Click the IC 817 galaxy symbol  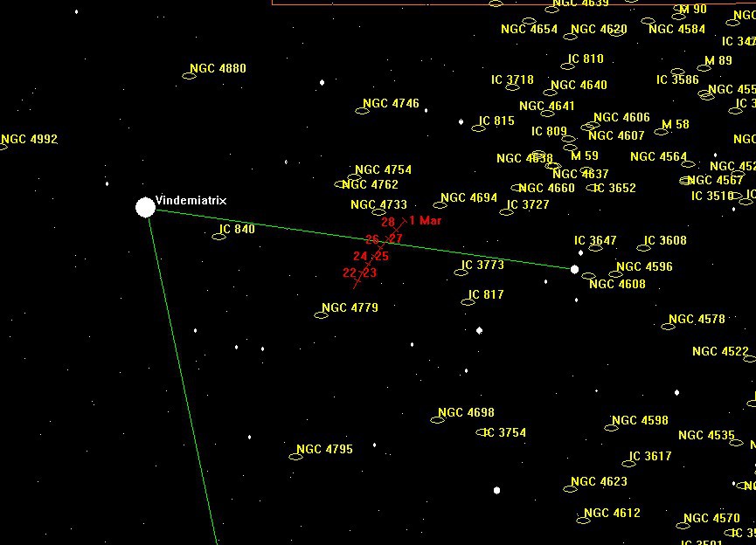[468, 301]
